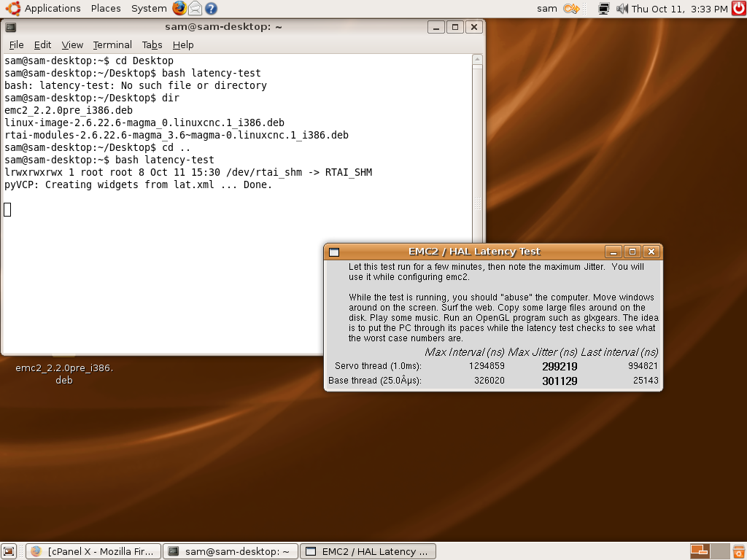Click terminal scrollbar up arrow
This screenshot has height=560, width=747.
[x=477, y=60]
